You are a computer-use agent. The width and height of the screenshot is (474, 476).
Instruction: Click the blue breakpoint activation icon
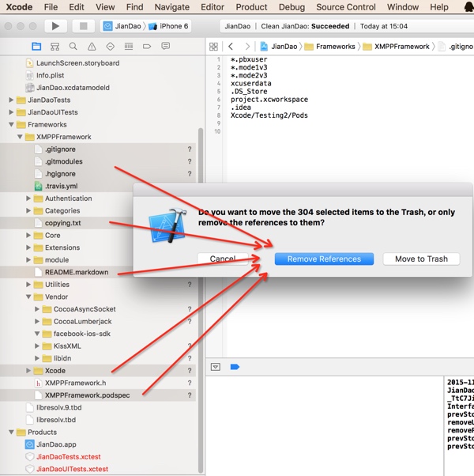[x=235, y=367]
